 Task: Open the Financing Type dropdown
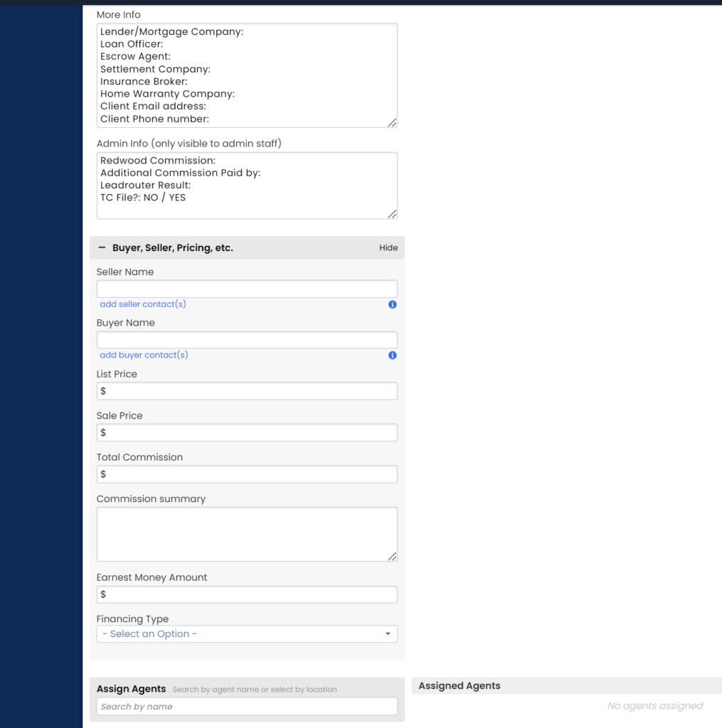click(x=247, y=633)
